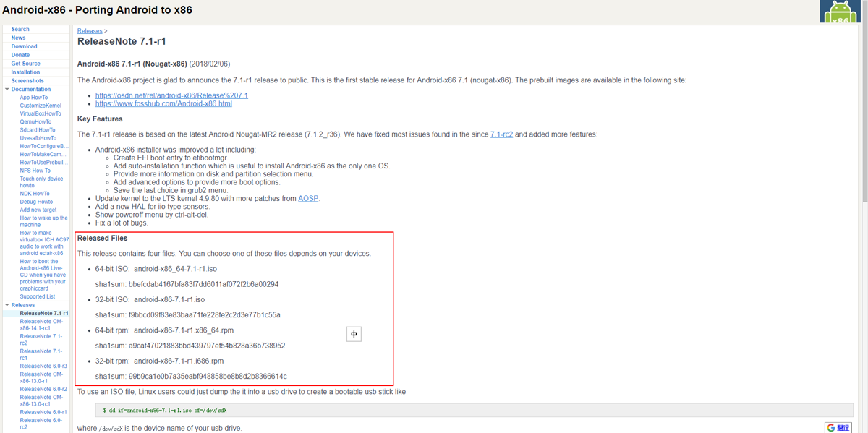This screenshot has height=433, width=868.
Task: Select ReleaseNote 7.1-r1 in sidebar
Action: [44, 314]
